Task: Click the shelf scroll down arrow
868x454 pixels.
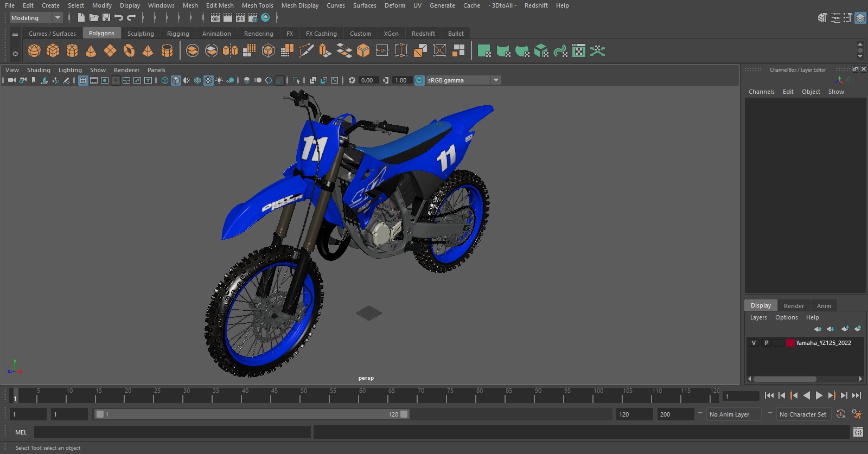Action: (x=860, y=56)
